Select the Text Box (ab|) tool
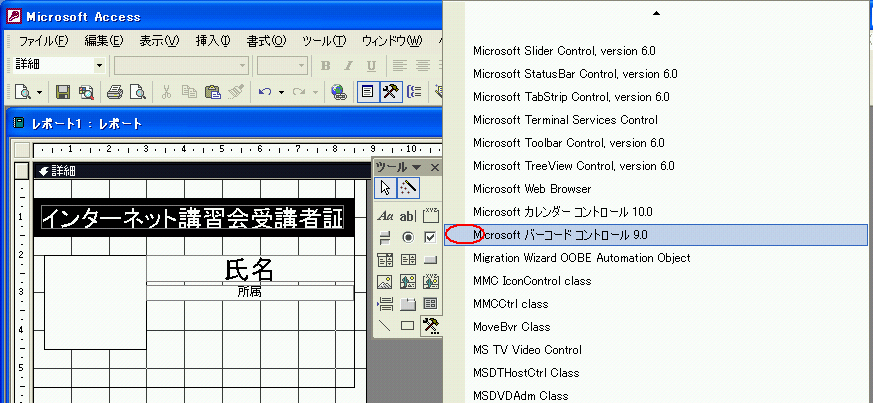This screenshot has width=873, height=403. coord(408,216)
